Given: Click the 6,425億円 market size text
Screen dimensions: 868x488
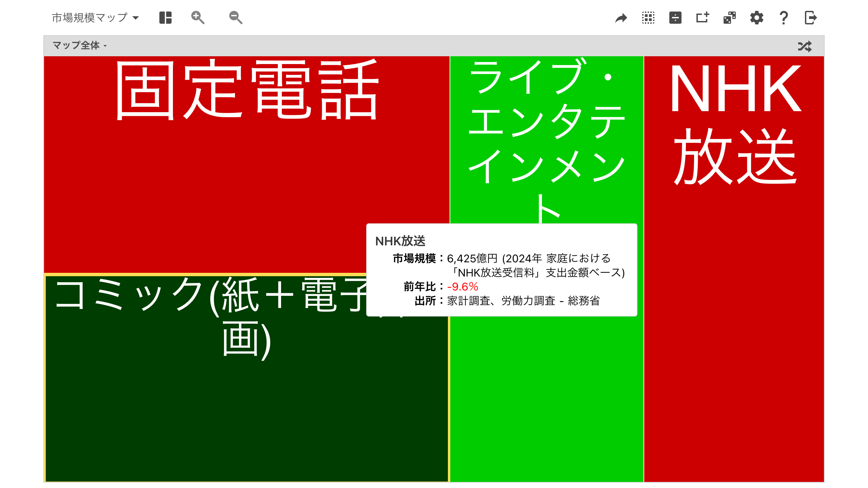Looking at the screenshot, I should click(472, 259).
